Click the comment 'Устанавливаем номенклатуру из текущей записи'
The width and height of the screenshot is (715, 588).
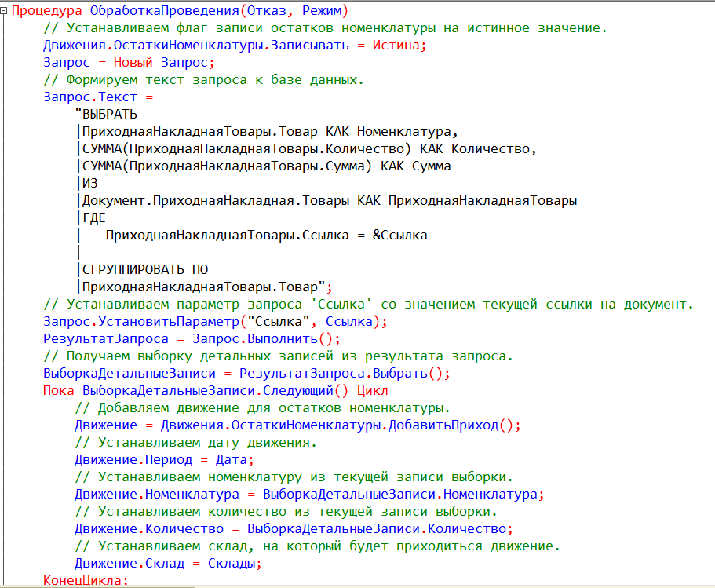tap(294, 477)
